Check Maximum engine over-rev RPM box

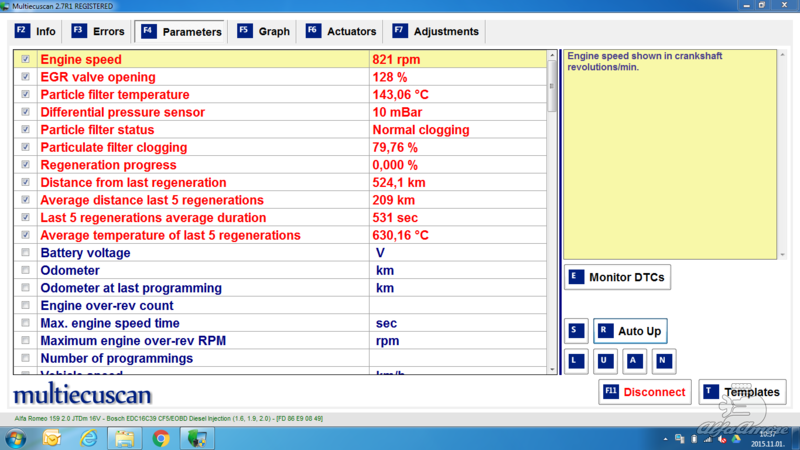pyautogui.click(x=26, y=341)
